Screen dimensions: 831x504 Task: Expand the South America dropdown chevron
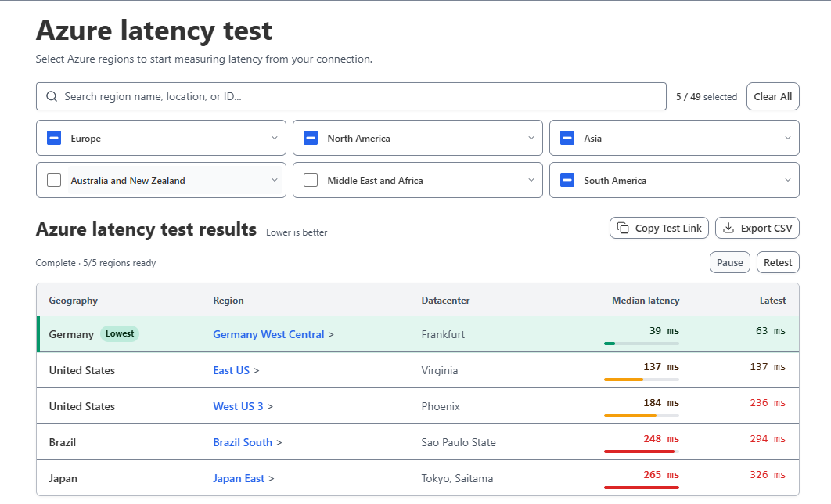(787, 180)
